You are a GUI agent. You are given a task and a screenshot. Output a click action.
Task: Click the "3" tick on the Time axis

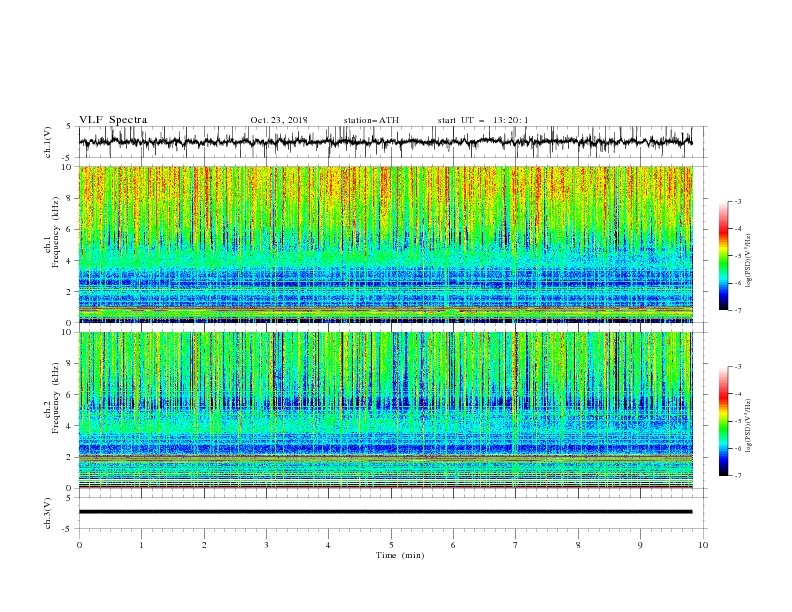coord(266,545)
